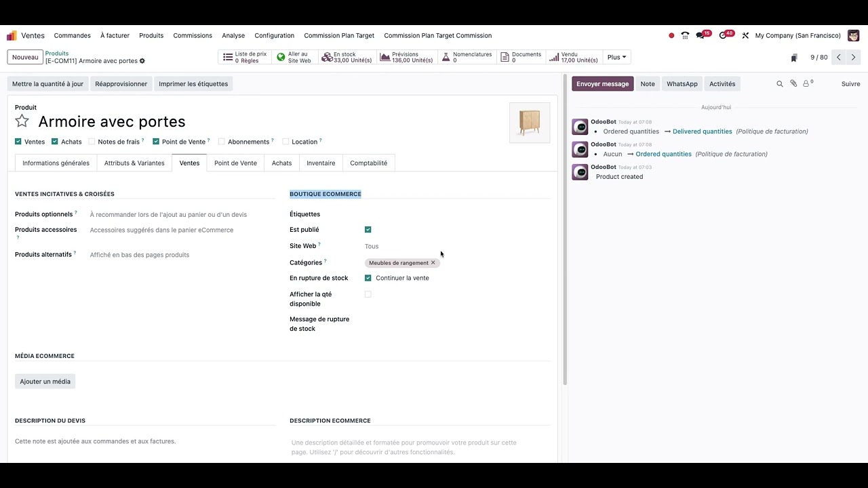Toggle the Point de Vente checkbox
868x488 pixels.
156,142
